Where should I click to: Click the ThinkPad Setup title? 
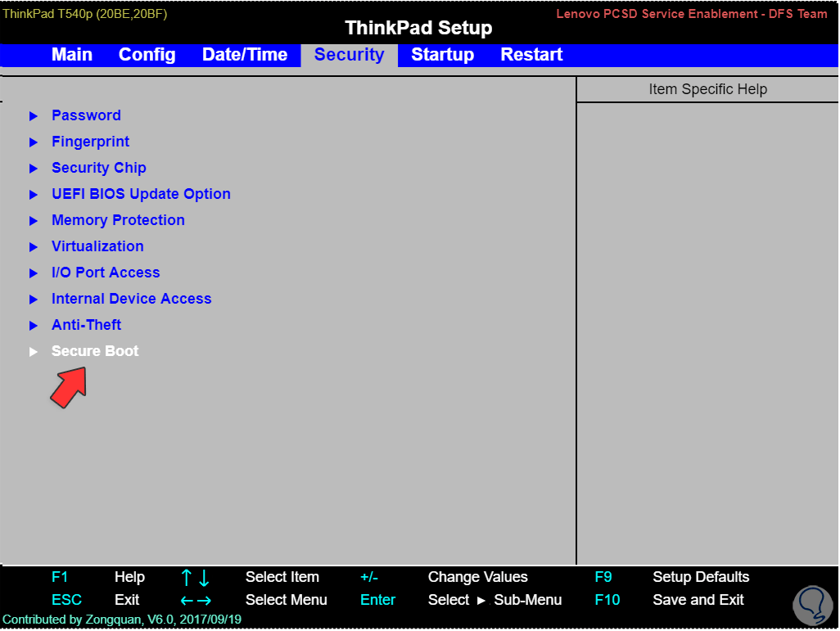[418, 28]
